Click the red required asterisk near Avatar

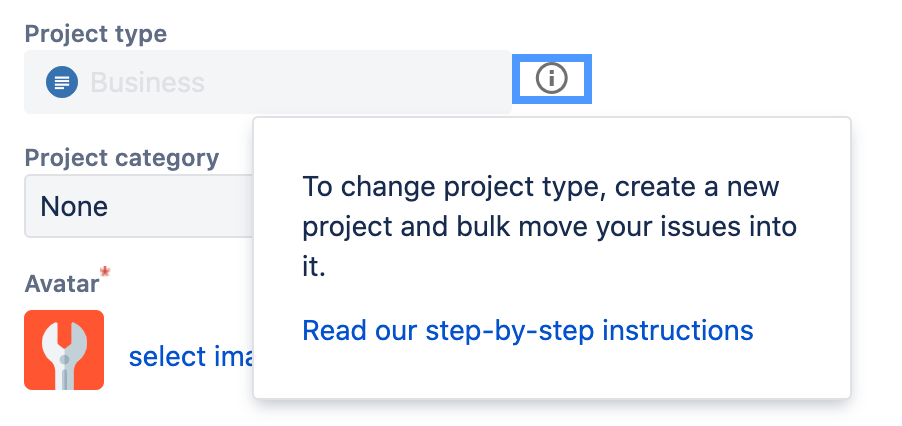coord(105,272)
